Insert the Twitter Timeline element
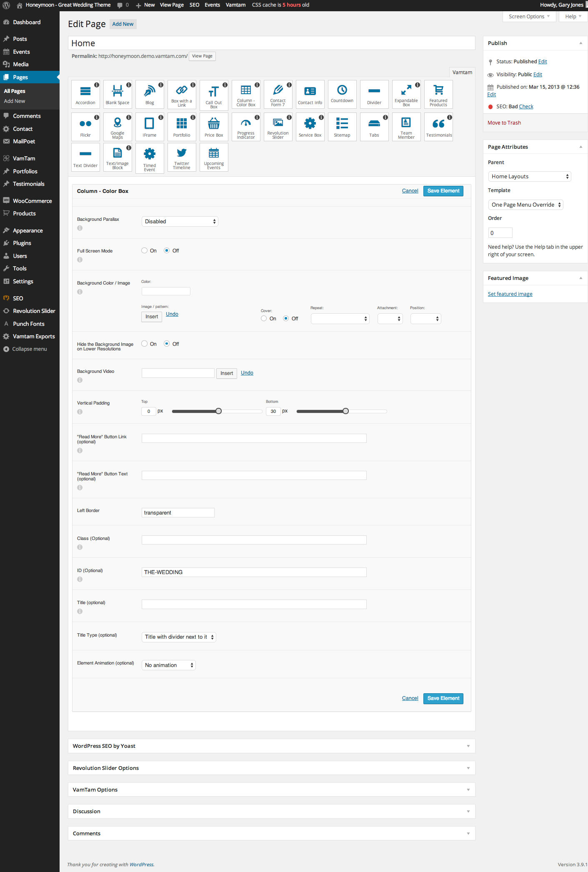 (x=182, y=157)
